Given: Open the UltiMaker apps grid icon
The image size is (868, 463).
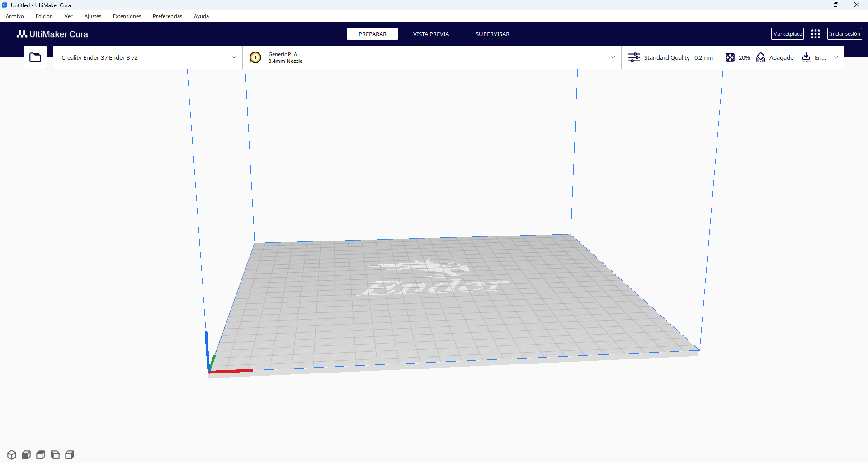Looking at the screenshot, I should coord(816,34).
